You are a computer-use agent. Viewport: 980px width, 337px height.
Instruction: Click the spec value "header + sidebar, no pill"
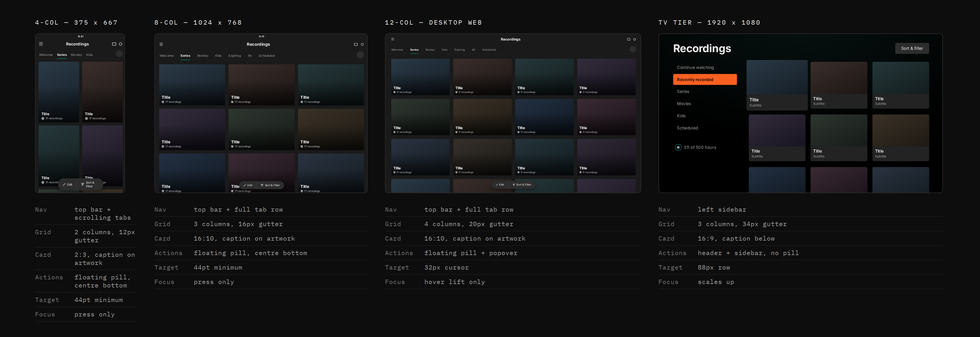(748, 253)
